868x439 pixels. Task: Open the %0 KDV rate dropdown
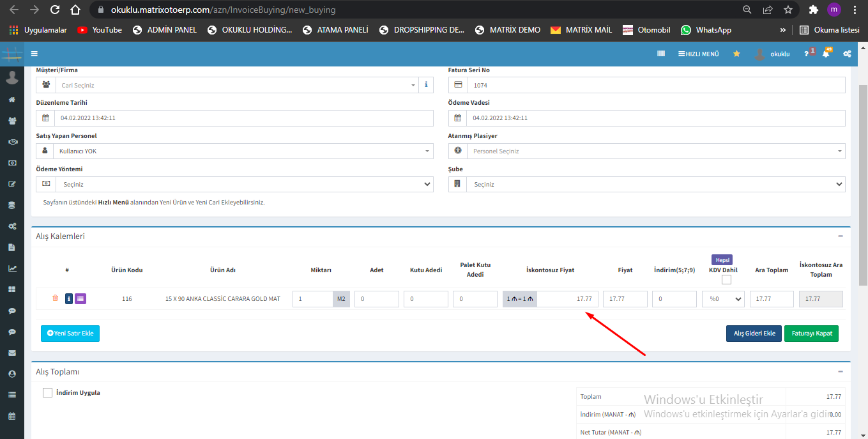click(723, 299)
